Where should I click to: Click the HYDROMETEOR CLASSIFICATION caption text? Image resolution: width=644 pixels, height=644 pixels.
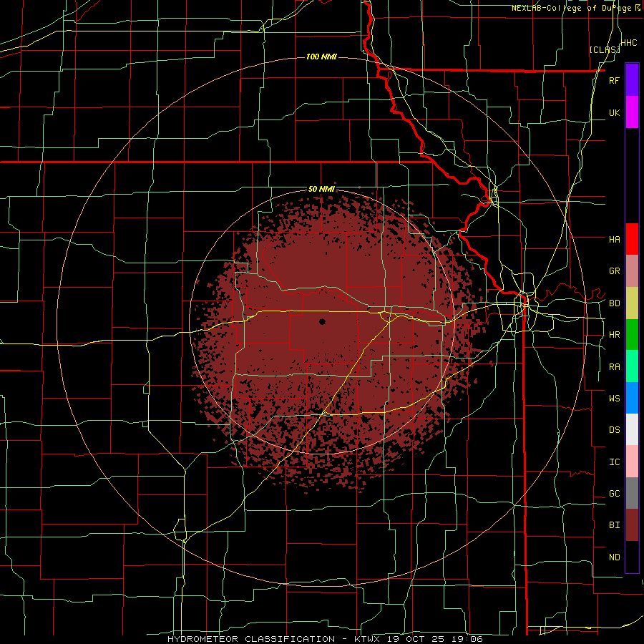click(253, 639)
